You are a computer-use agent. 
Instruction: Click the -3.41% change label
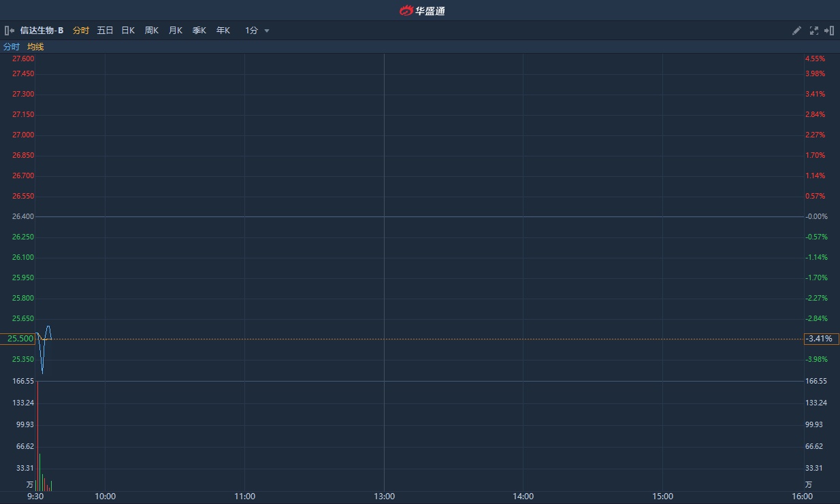(x=821, y=339)
